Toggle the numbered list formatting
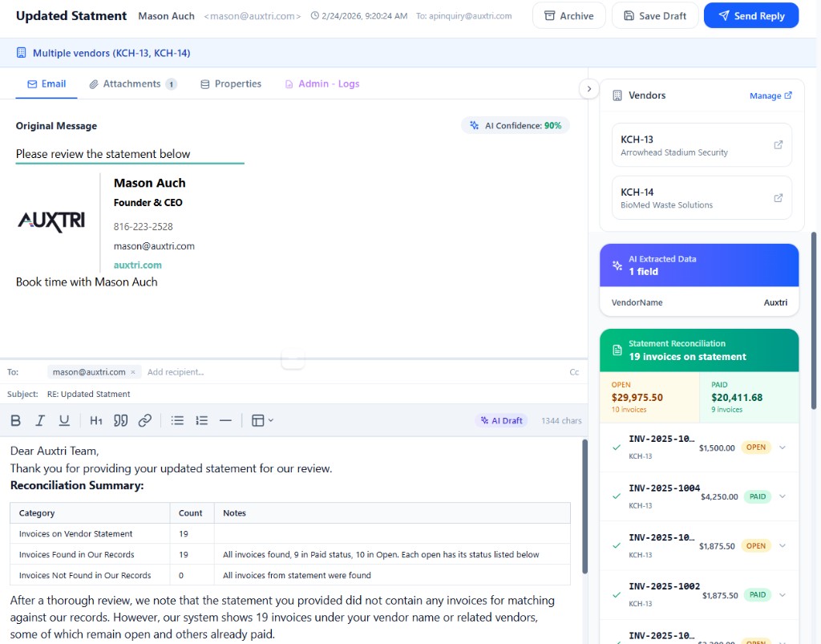The height and width of the screenshot is (644, 821). [x=201, y=419]
